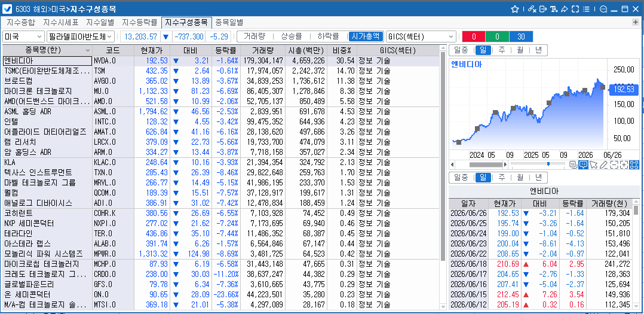
Task: Click the chart scroll right arrow
Action: (505, 164)
